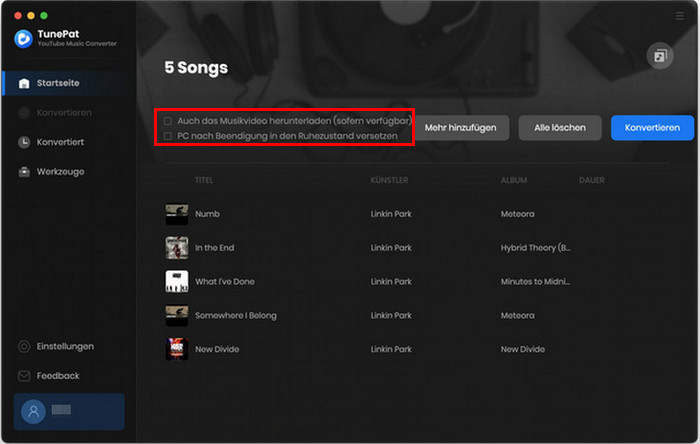The image size is (700, 444).
Task: Open the Konvertiert section
Action: pyautogui.click(x=60, y=142)
